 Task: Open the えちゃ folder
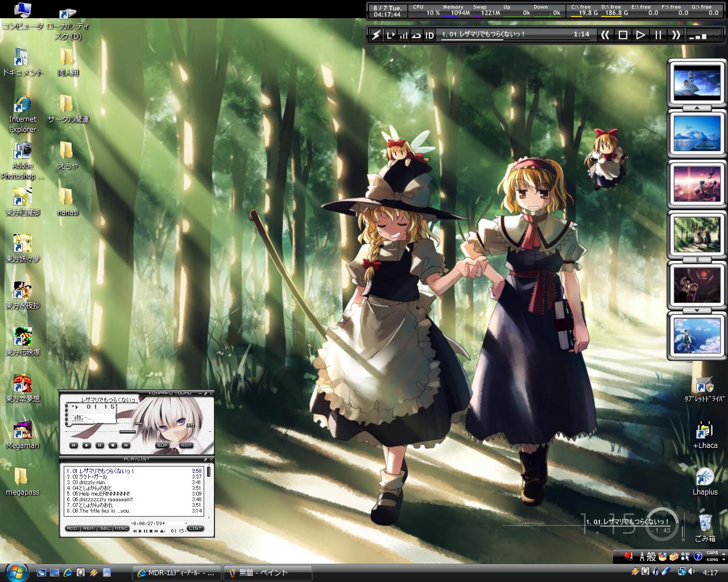(x=68, y=156)
